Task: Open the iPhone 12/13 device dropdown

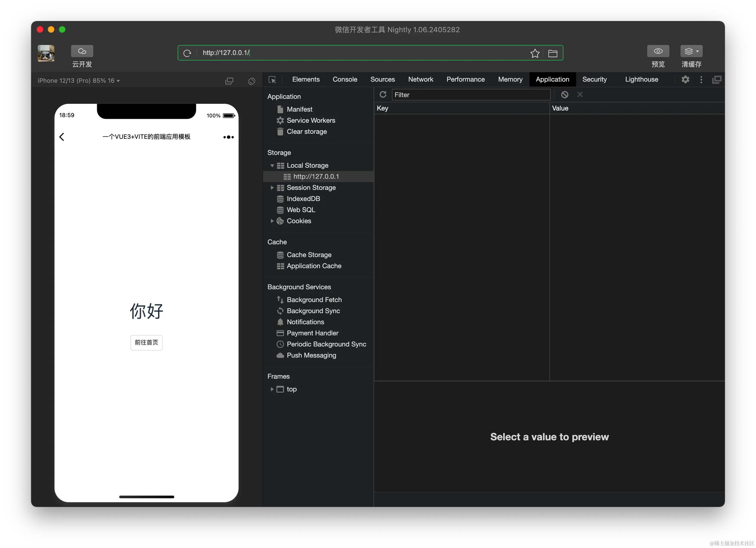Action: point(79,81)
